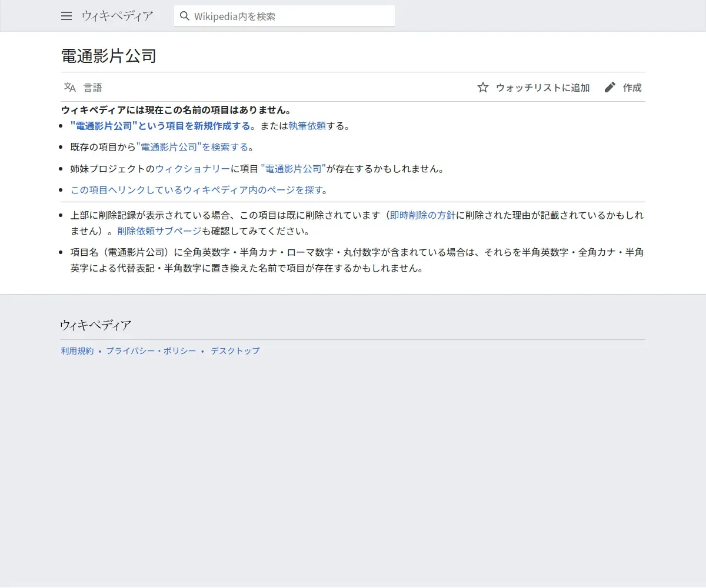Viewport: 706px width, 588px height.
Task: Click text 姉妹プロジェクトの
Action: pos(112,169)
